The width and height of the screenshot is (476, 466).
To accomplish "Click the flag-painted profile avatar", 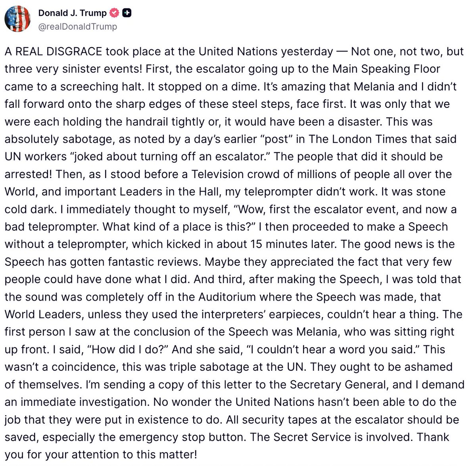I will (17, 19).
